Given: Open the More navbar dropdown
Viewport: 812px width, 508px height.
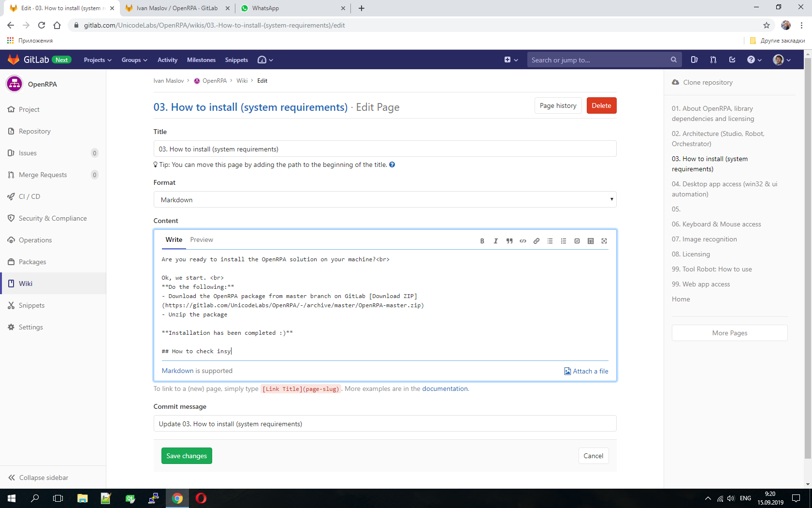Looking at the screenshot, I should pyautogui.click(x=265, y=60).
